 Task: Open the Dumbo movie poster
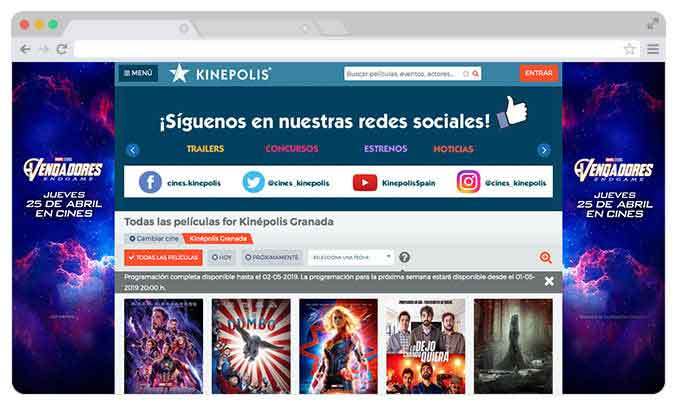[x=251, y=346]
